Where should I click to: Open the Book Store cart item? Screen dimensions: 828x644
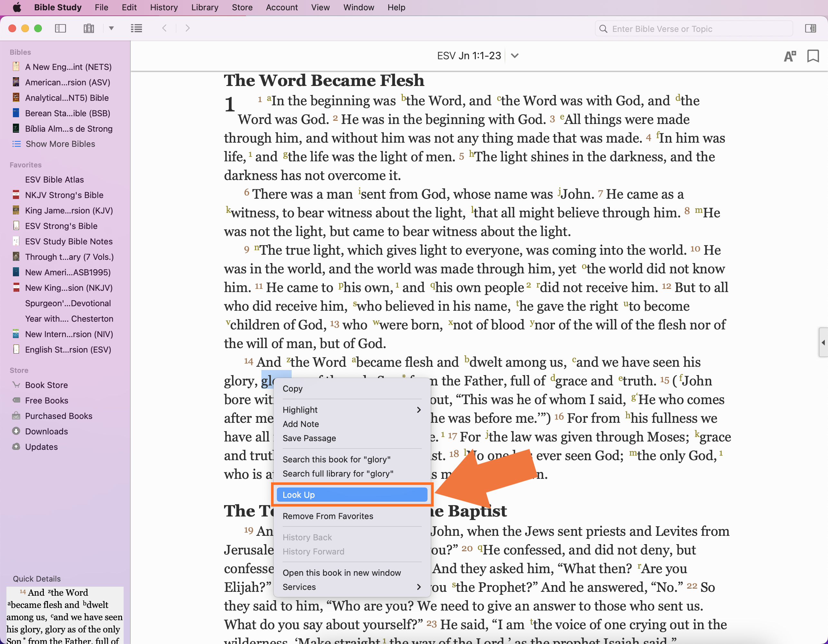tap(46, 385)
